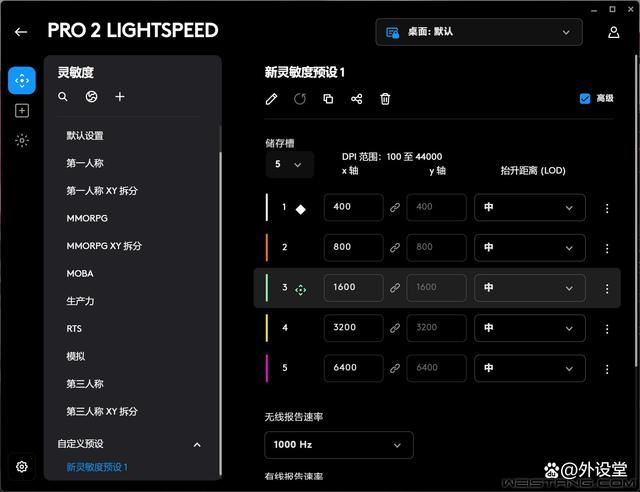The image size is (640, 492).
Task: Click the back arrow icon
Action: (21, 32)
